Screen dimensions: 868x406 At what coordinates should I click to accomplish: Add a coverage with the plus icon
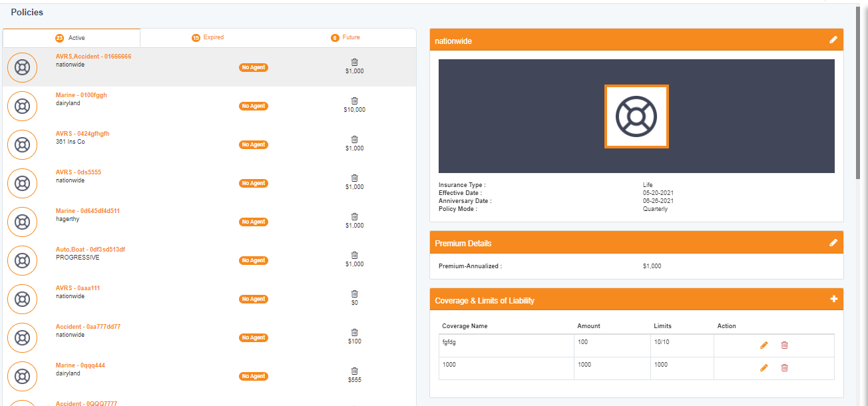[x=833, y=300]
